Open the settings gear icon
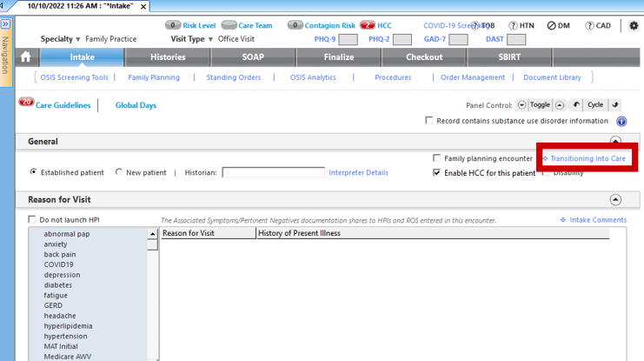 (x=634, y=25)
